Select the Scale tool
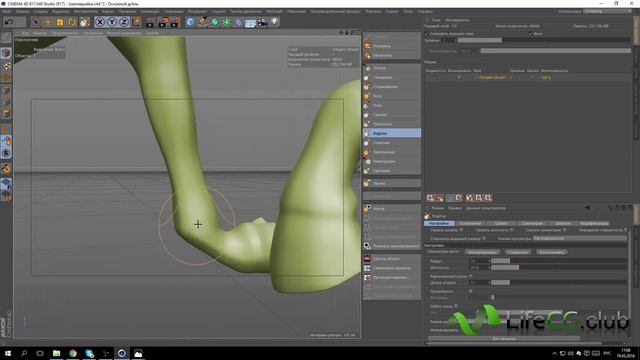 coord(60,22)
